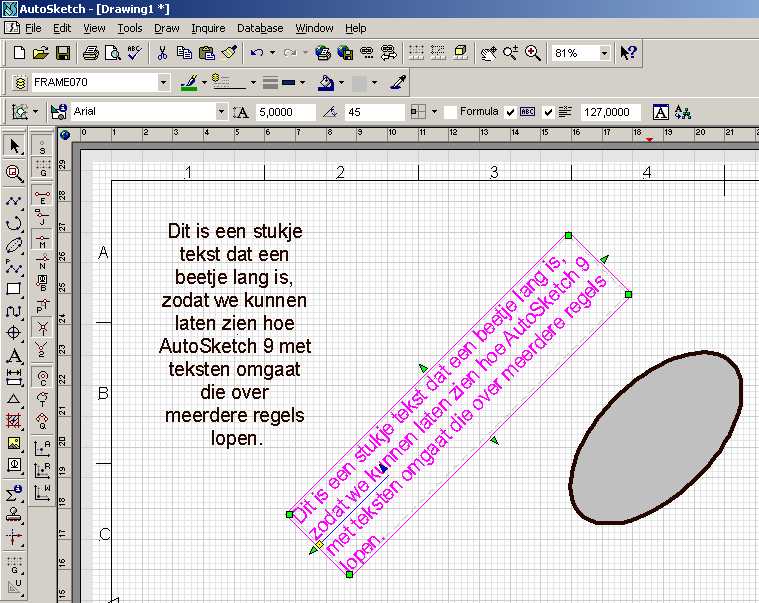Select the Stamp tool

(x=14, y=515)
